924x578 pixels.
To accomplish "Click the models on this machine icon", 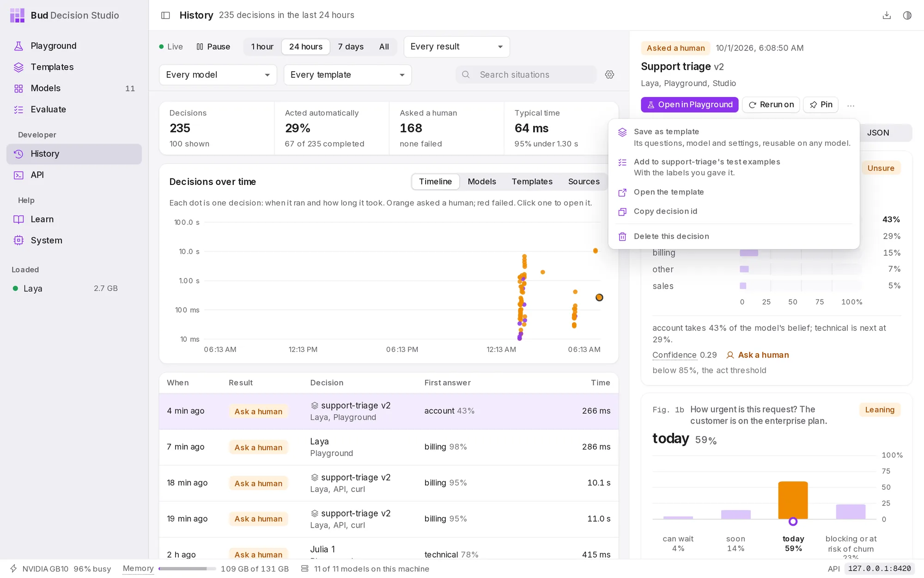I will 305,569.
